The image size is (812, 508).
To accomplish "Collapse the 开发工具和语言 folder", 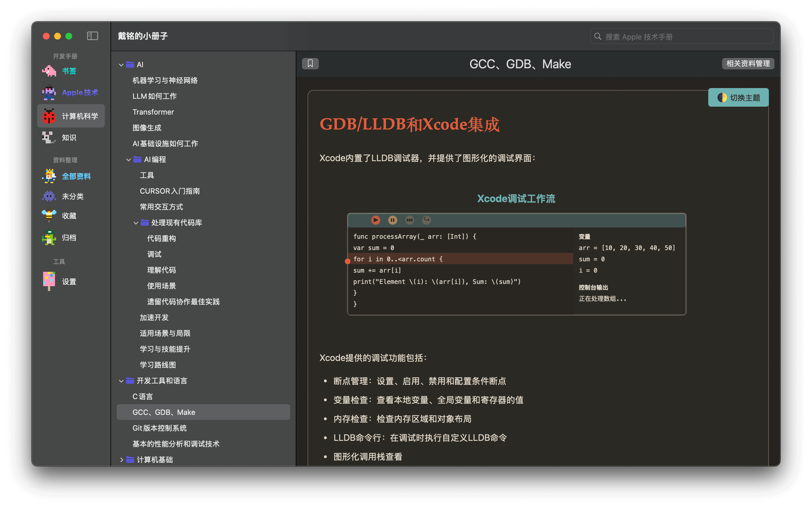I will point(121,381).
